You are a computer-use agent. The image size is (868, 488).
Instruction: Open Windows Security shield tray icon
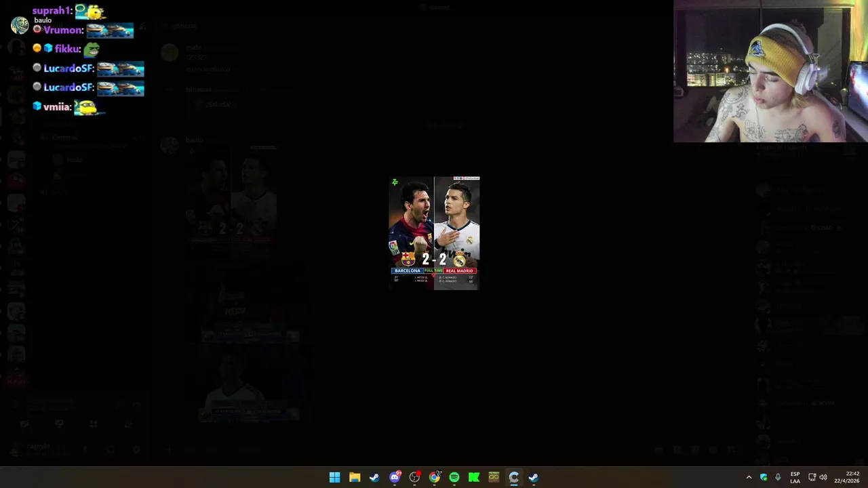(764, 477)
